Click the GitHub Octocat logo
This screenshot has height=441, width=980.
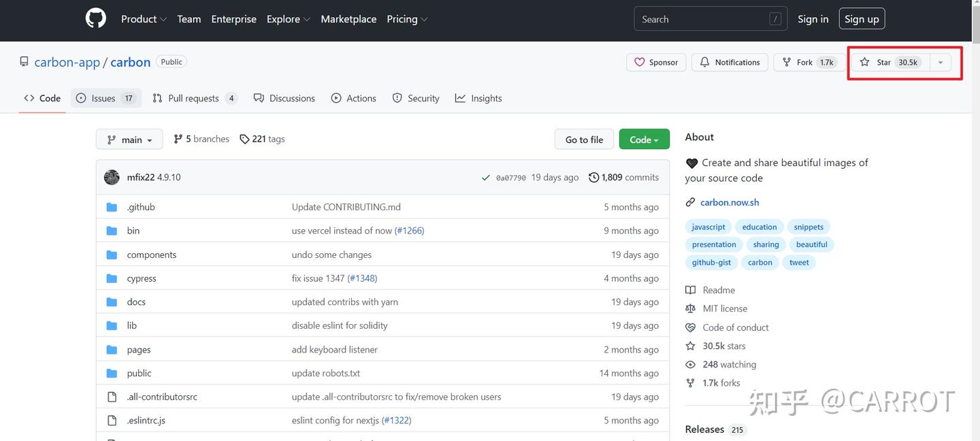point(96,19)
